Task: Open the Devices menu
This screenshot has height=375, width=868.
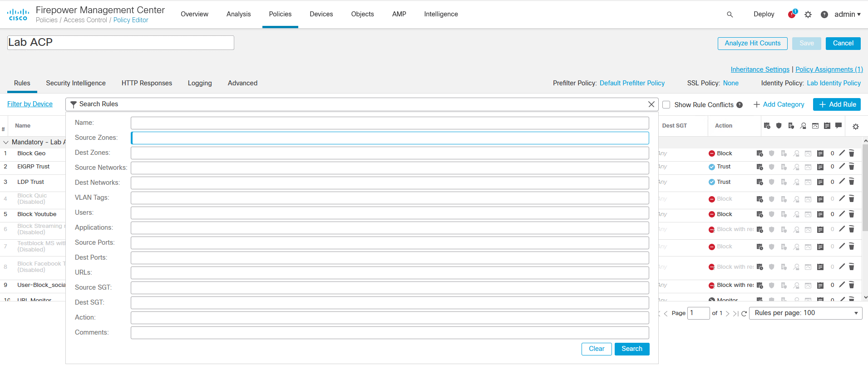Action: (321, 14)
